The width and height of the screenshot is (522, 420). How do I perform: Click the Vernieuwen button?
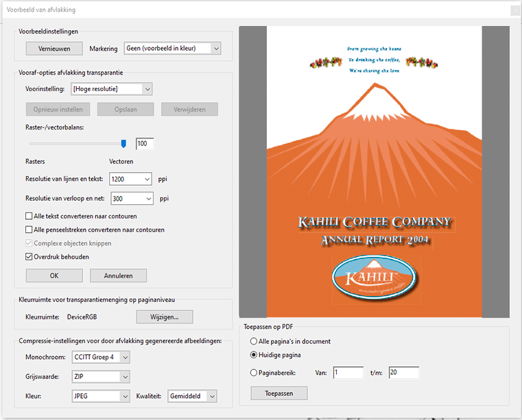[54, 49]
